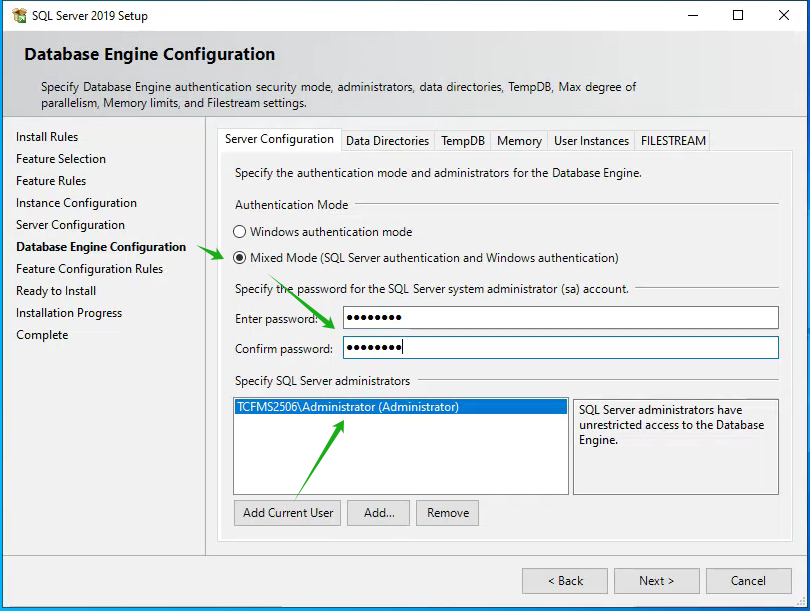Click Feature Selection in the step list
This screenshot has height=611, width=810.
61,159
